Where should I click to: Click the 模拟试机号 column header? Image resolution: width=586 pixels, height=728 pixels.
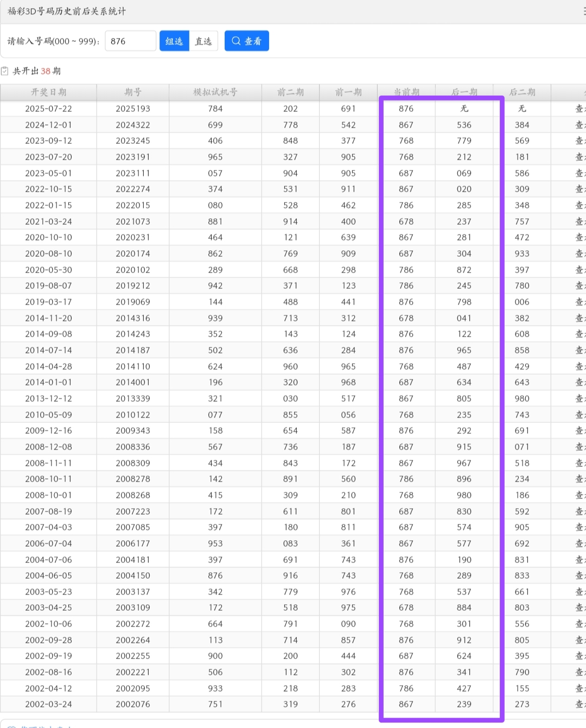(215, 92)
